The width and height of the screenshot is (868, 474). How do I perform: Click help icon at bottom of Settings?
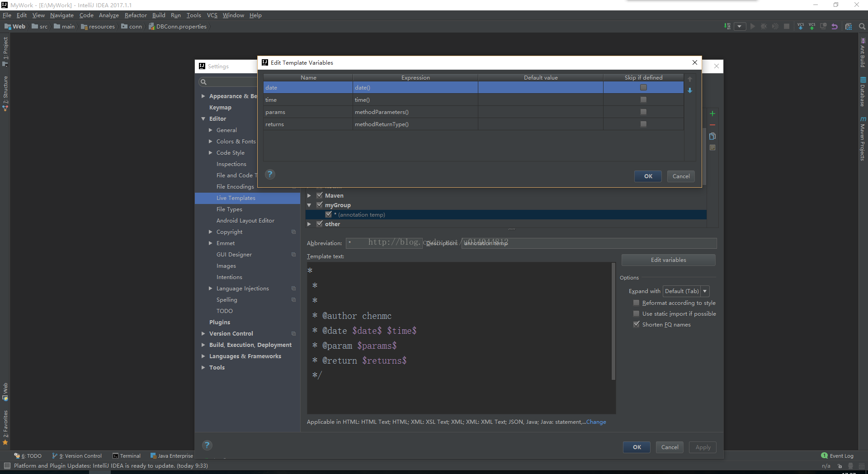(x=207, y=445)
